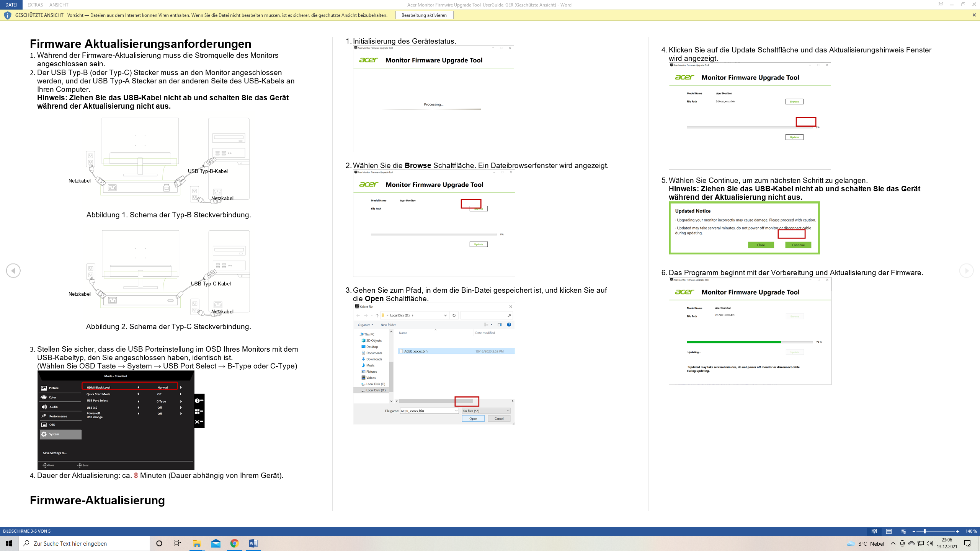Image resolution: width=980 pixels, height=551 pixels.
Task: Click the Word read mode toolbar toggle icon
Action: coord(941,5)
